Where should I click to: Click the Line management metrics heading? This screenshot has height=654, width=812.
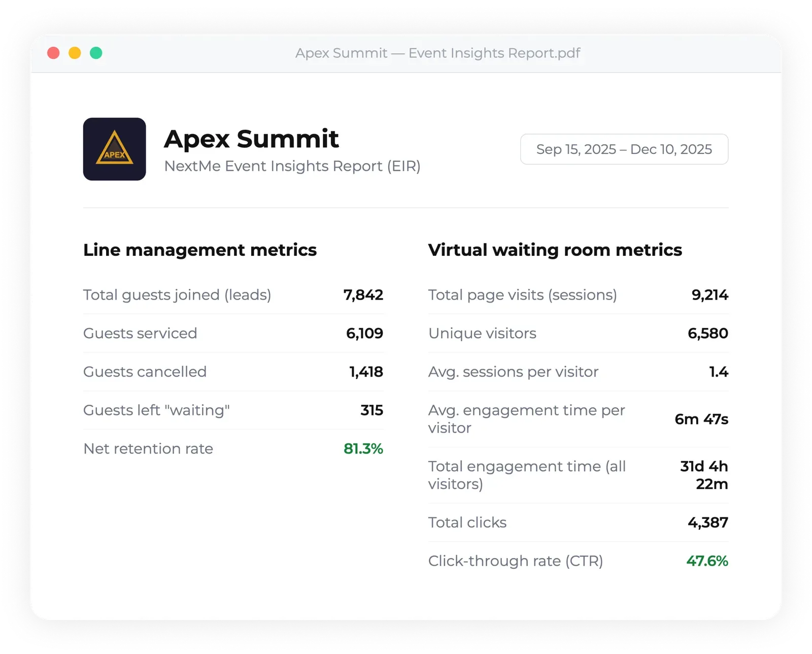coord(200,250)
